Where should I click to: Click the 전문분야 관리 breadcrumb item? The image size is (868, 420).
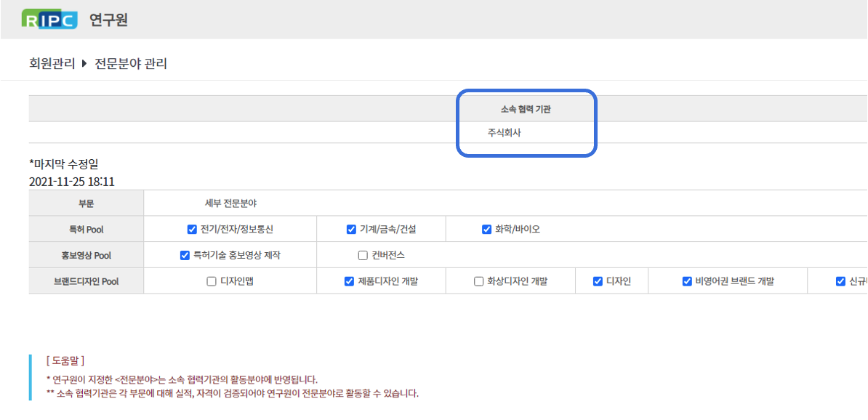(x=131, y=64)
